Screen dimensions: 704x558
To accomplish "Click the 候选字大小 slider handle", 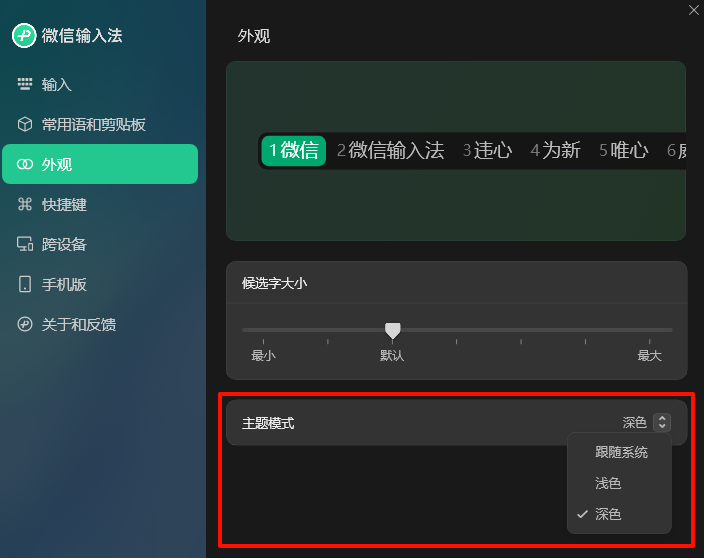I will 392,331.
